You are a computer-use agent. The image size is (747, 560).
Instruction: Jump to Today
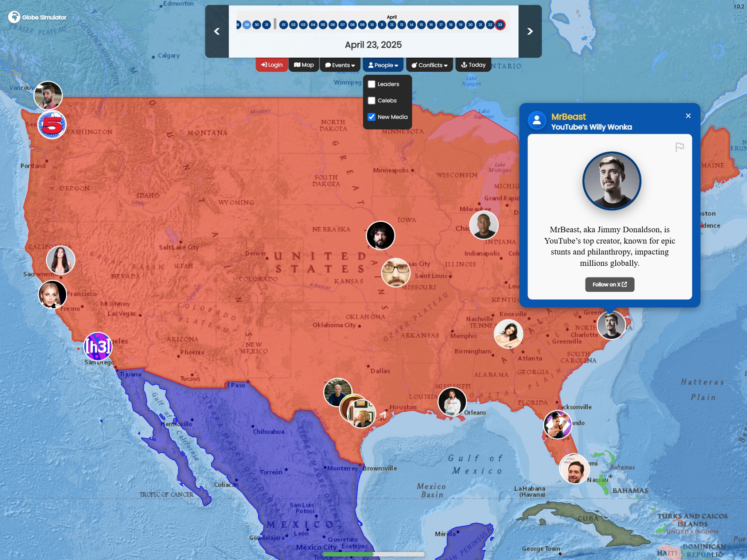[473, 65]
